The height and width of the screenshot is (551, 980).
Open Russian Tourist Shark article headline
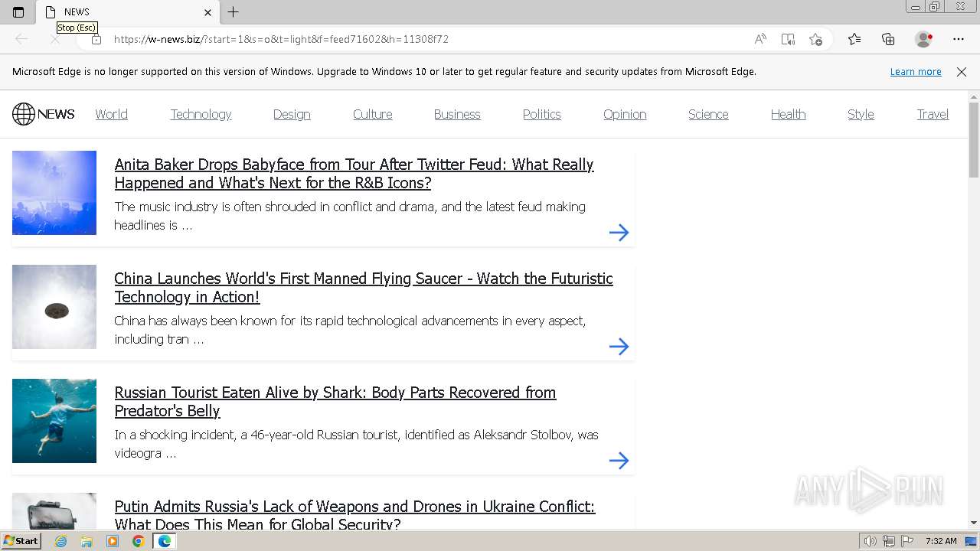coord(335,402)
